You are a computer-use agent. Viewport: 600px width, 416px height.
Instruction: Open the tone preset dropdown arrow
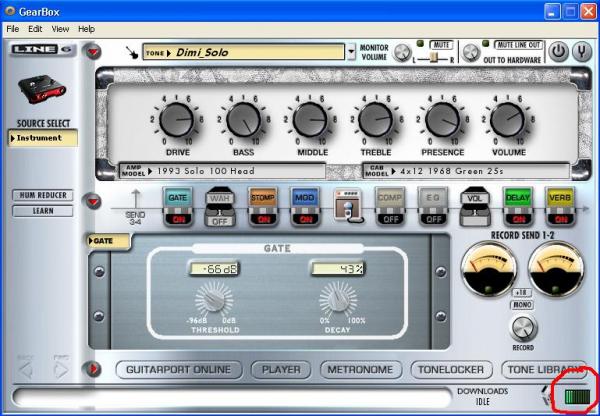point(351,52)
